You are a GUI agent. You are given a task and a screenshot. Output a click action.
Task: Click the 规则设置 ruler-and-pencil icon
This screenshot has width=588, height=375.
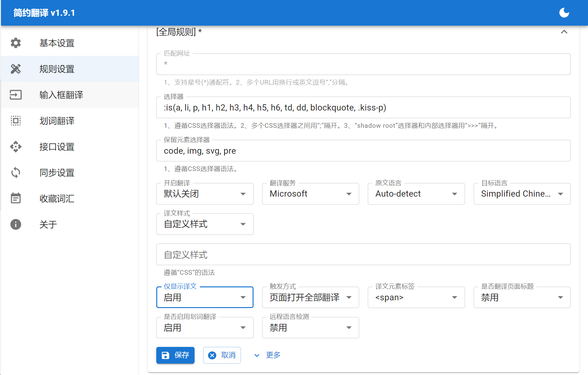[16, 69]
